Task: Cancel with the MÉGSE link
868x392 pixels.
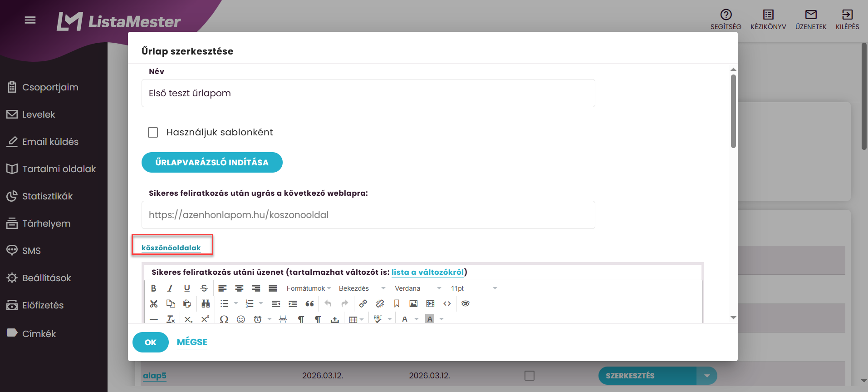Action: click(x=192, y=342)
